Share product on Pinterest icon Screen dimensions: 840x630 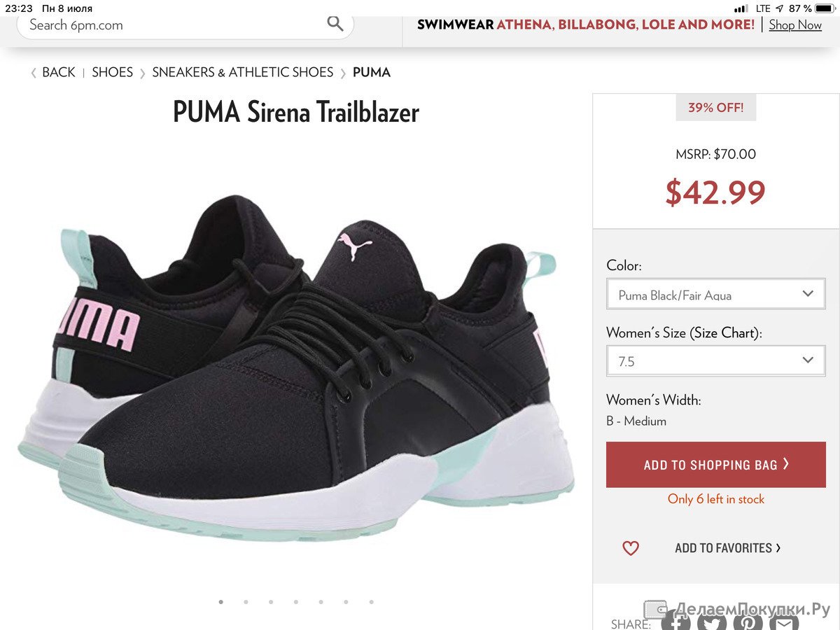(748, 622)
